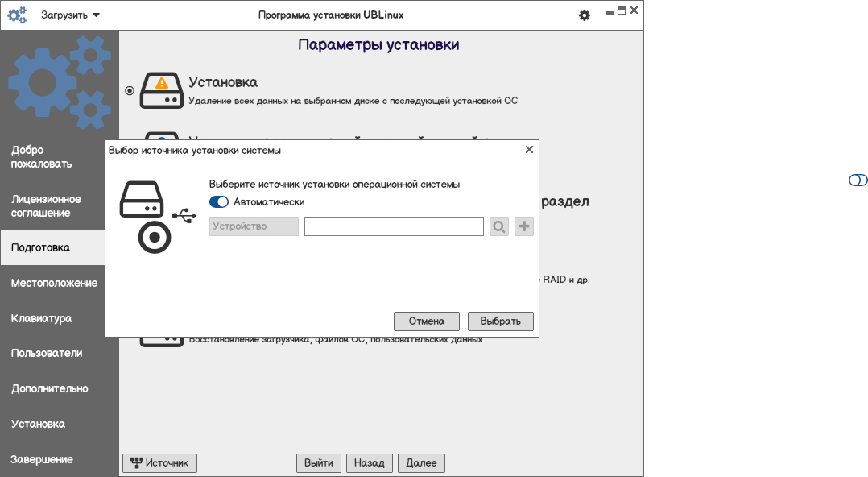Click the search magnifier icon in the dialog
This screenshot has height=477, width=868.
(x=498, y=226)
